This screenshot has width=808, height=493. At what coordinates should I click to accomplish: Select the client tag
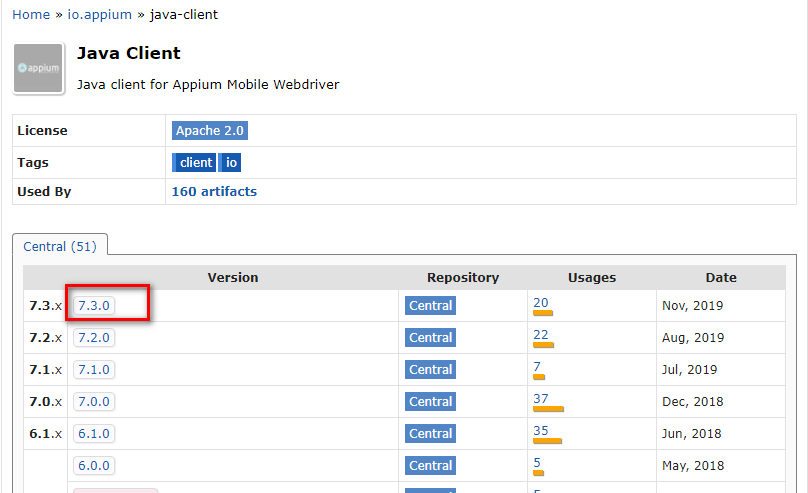click(x=194, y=163)
